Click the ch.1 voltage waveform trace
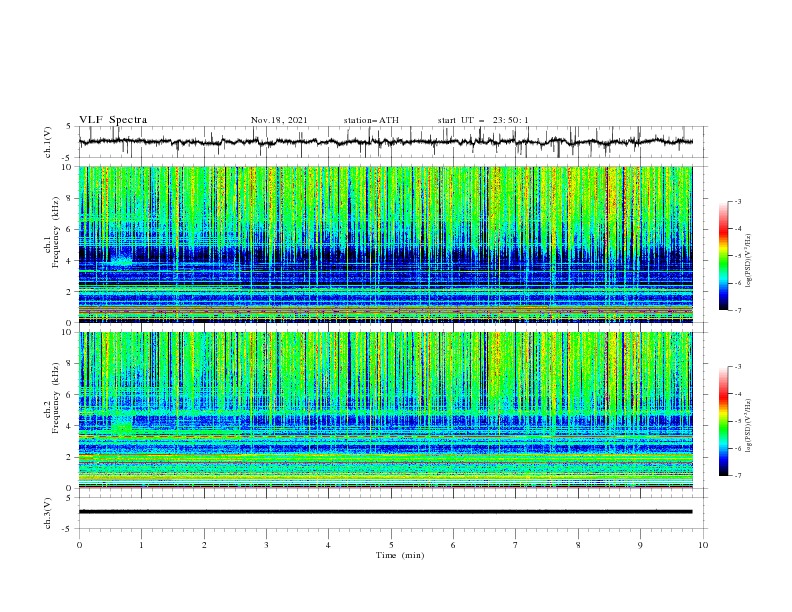Screen dimensions: 792x612 pos(385,142)
